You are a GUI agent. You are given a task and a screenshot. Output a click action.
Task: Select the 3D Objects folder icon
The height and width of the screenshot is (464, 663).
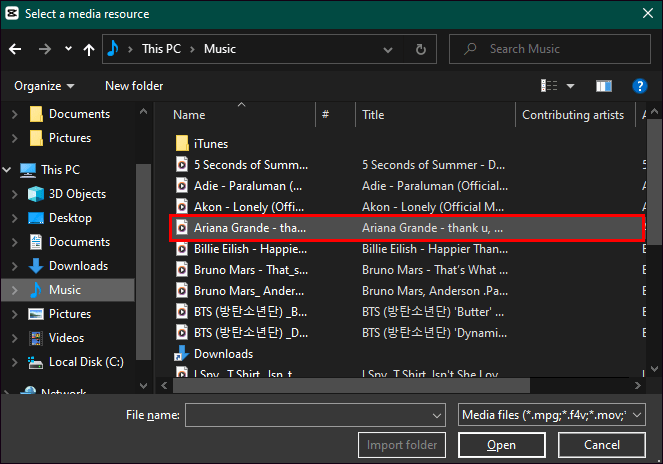(36, 194)
